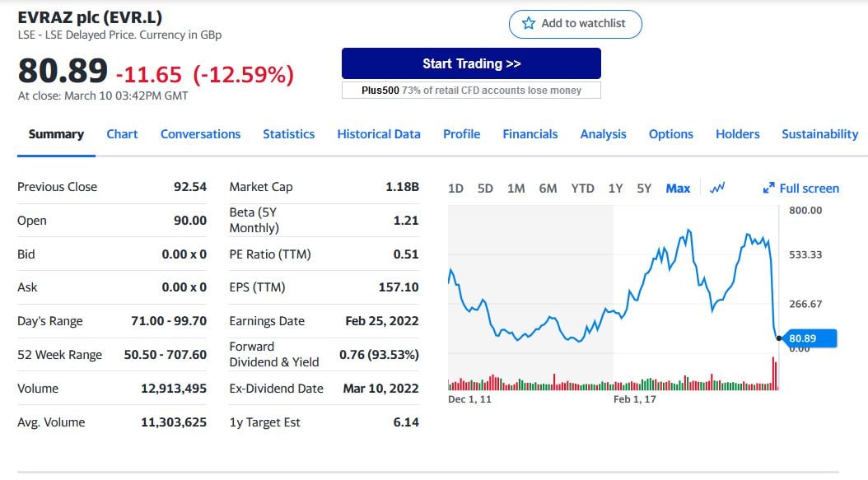Go to the Statistics tab
The image size is (868, 480).
[x=288, y=134]
